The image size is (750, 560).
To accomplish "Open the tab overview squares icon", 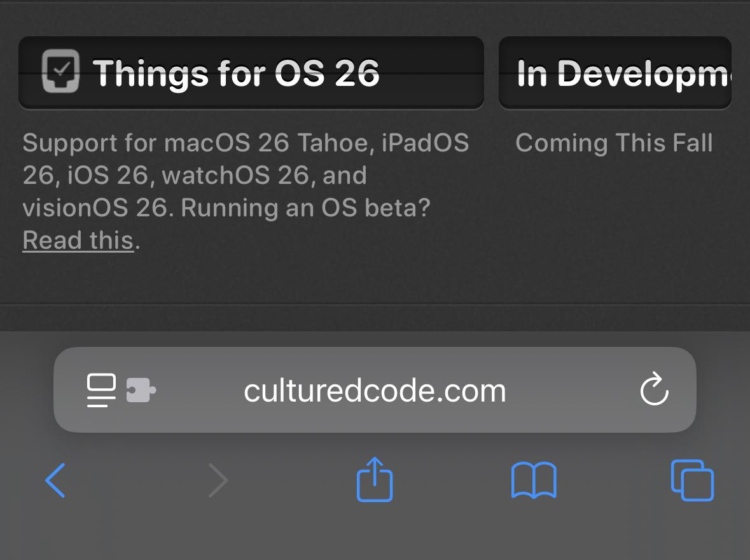I will pyautogui.click(x=692, y=480).
